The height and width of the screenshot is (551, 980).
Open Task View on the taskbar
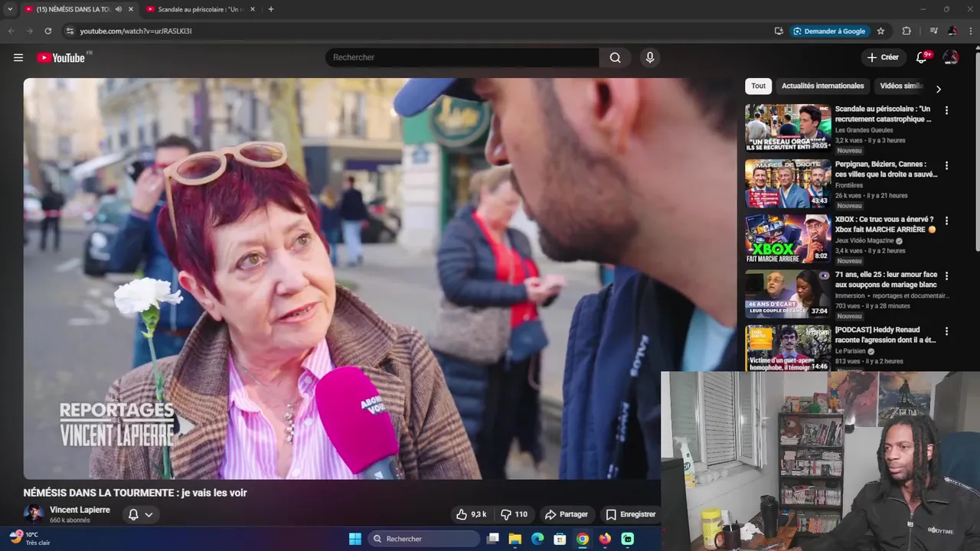coord(493,539)
